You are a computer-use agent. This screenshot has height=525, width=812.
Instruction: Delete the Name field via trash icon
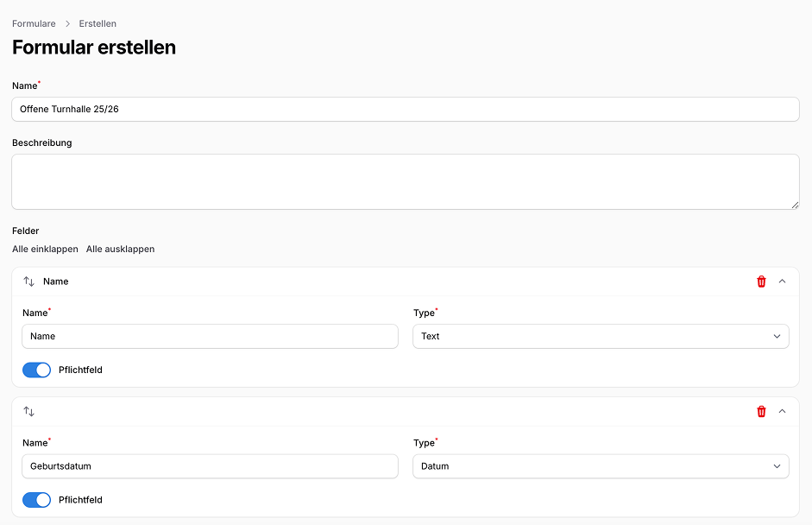[x=761, y=281]
